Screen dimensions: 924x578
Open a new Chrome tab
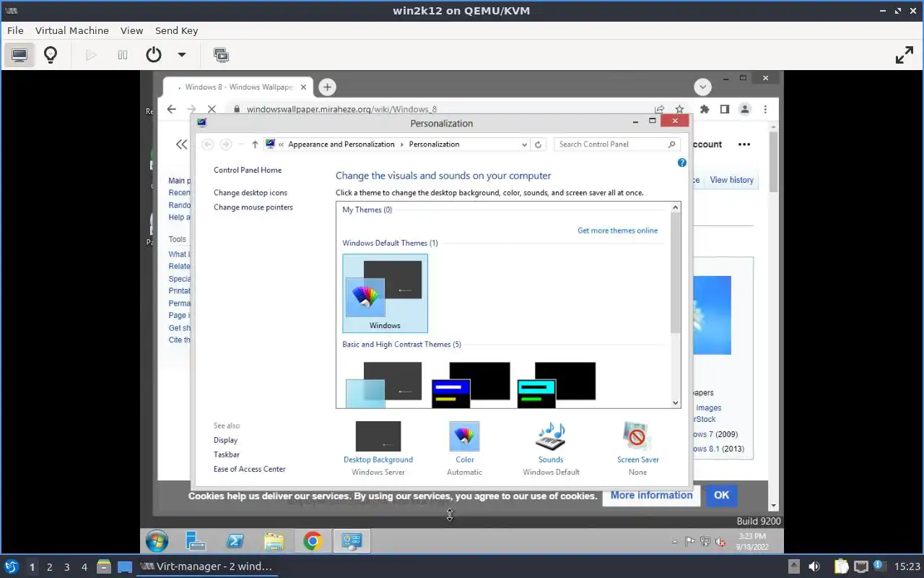pos(327,87)
